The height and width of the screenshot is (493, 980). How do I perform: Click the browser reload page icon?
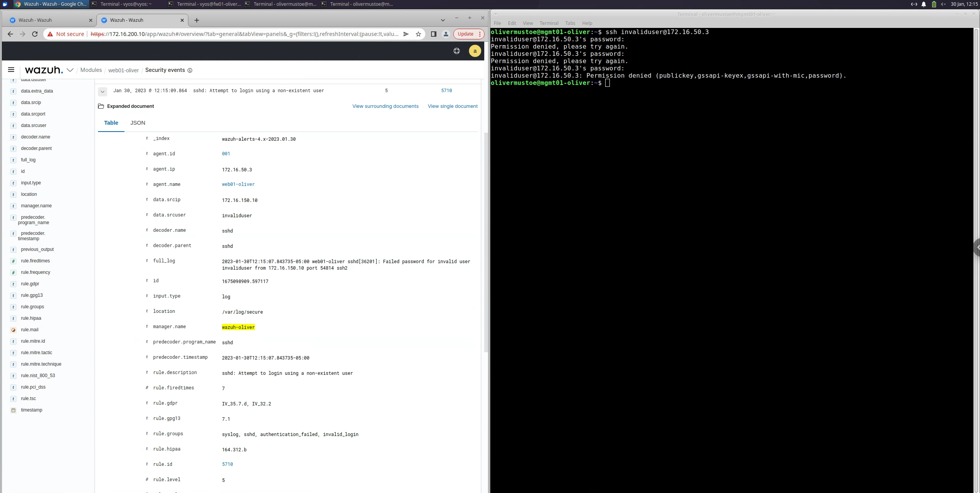coord(35,34)
